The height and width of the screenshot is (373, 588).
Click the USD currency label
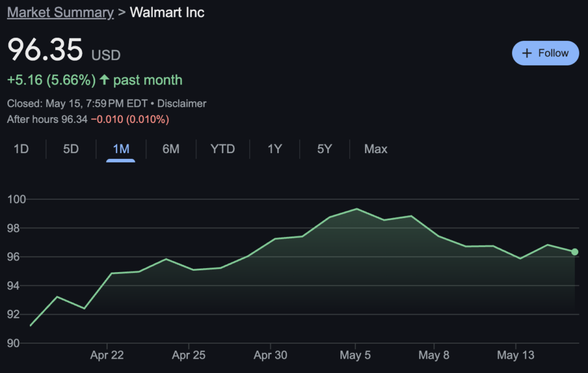click(x=106, y=56)
